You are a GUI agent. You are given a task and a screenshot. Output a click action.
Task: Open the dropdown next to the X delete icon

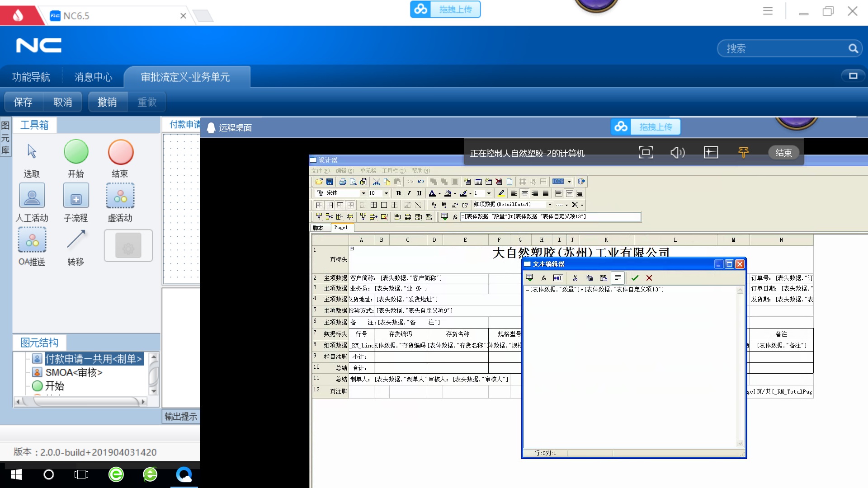coord(582,205)
